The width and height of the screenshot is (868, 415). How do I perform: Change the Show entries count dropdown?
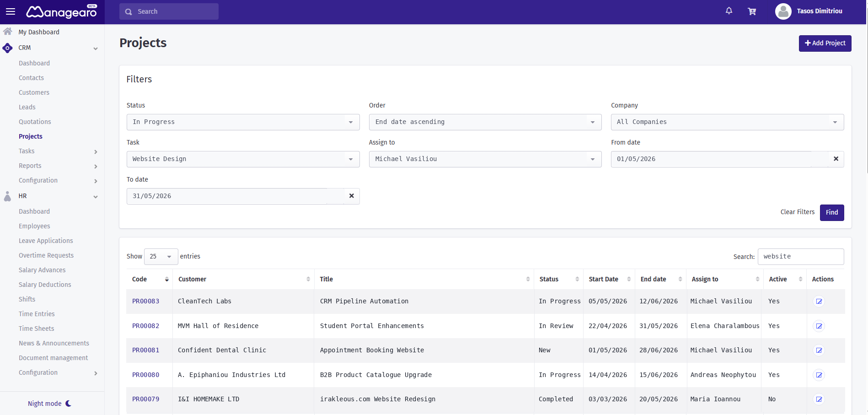tap(161, 257)
